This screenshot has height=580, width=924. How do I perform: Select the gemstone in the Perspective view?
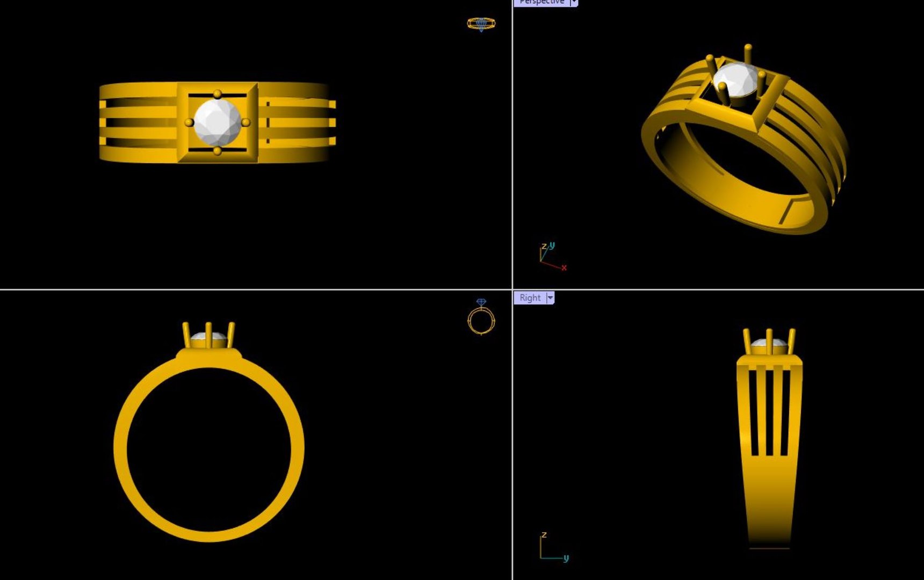[736, 81]
